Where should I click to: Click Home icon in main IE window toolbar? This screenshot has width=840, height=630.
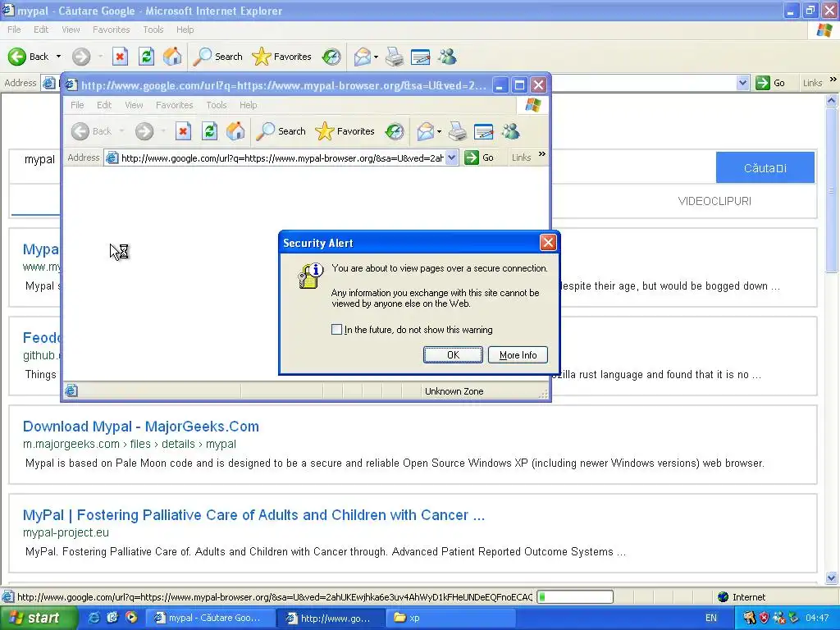pos(172,57)
